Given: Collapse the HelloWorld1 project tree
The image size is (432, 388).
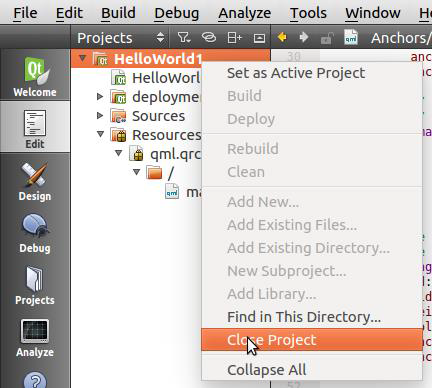Looking at the screenshot, I should click(82, 59).
